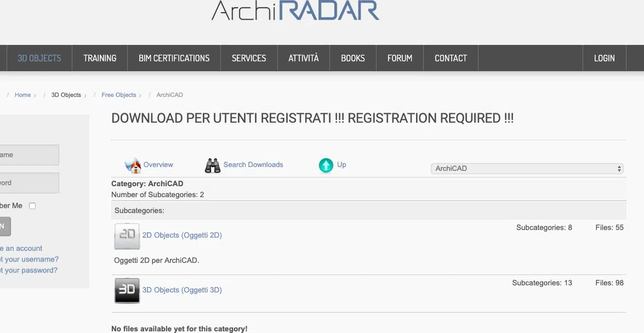Open the FORUM menu item

[400, 58]
